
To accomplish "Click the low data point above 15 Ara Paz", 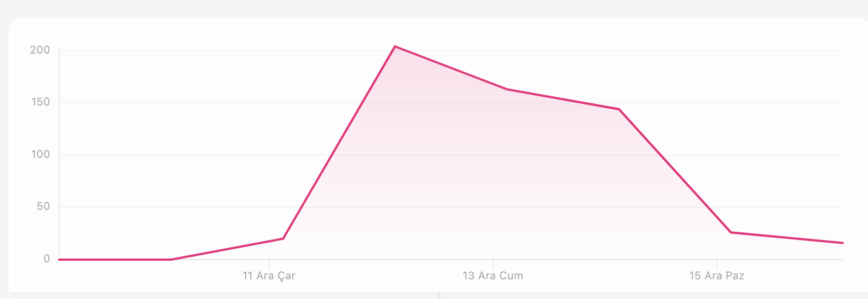I will coord(731,232).
